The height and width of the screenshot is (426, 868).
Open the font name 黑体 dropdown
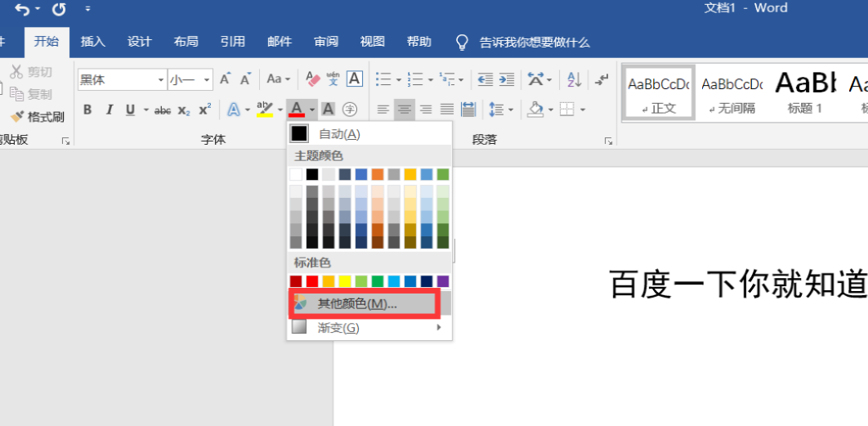click(x=161, y=80)
